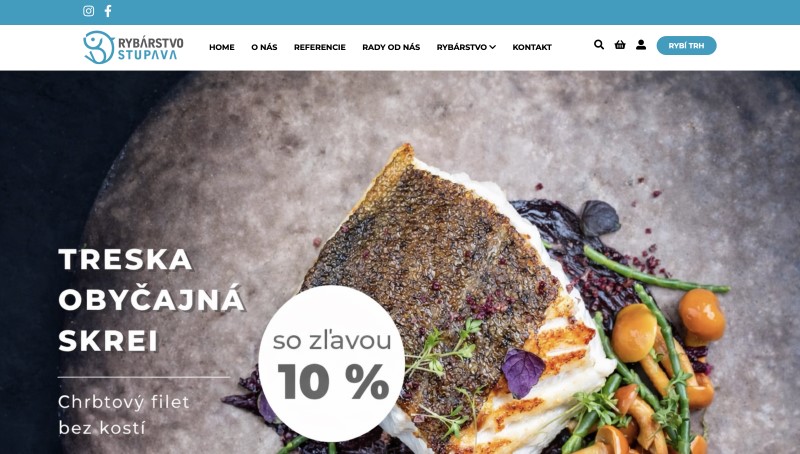800x454 pixels.
Task: Click the RYBÍ TRH button
Action: (x=686, y=45)
